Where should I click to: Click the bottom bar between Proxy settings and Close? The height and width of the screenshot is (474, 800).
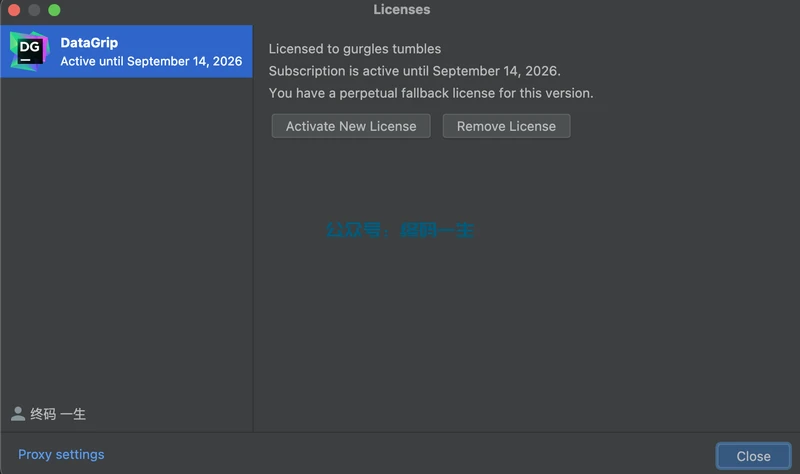pos(400,454)
